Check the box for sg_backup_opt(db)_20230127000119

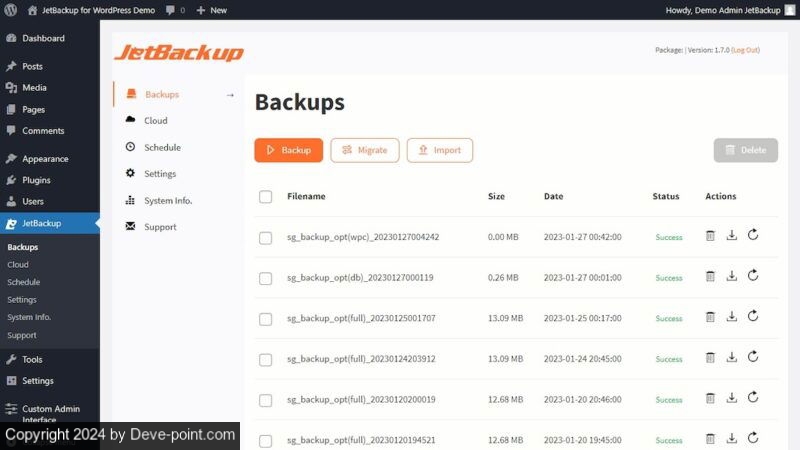pyautogui.click(x=265, y=278)
